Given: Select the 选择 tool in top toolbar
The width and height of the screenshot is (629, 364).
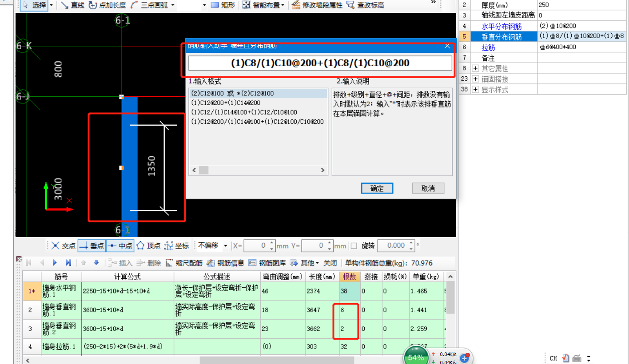Looking at the screenshot, I should coord(34,5).
